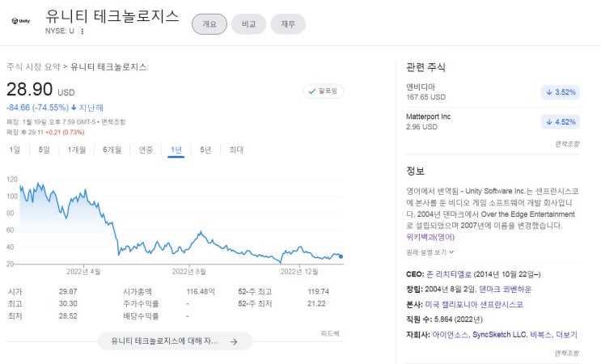Open the 재무 financials tab

pos(288,24)
